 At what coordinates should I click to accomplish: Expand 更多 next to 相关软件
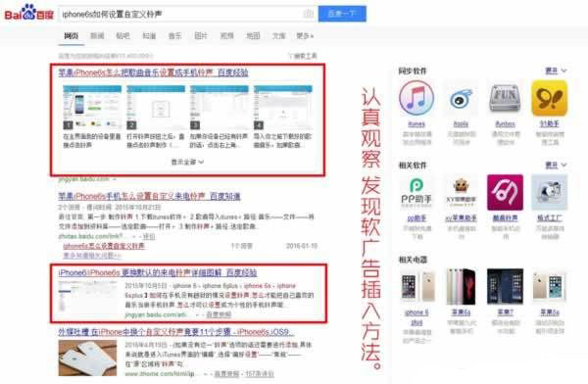[556, 165]
